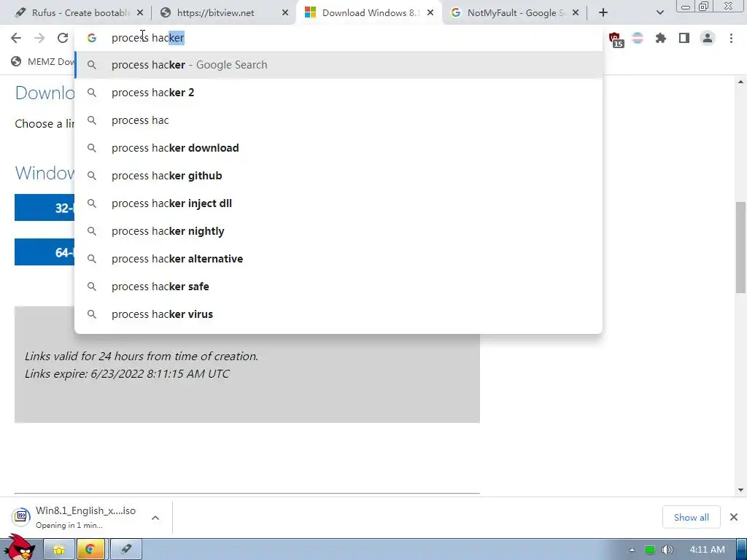This screenshot has height=560, width=747.
Task: Click the address bar text field
Action: (338, 38)
